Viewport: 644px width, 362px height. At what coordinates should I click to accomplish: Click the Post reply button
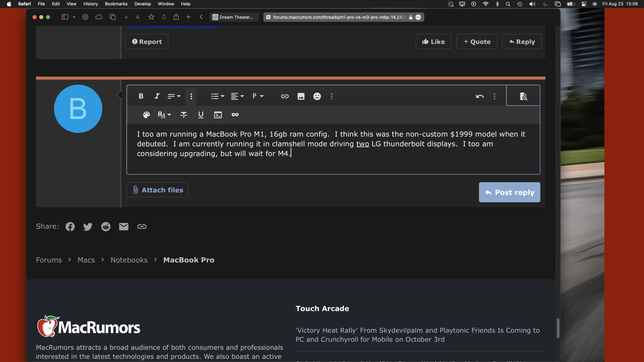pyautogui.click(x=509, y=192)
